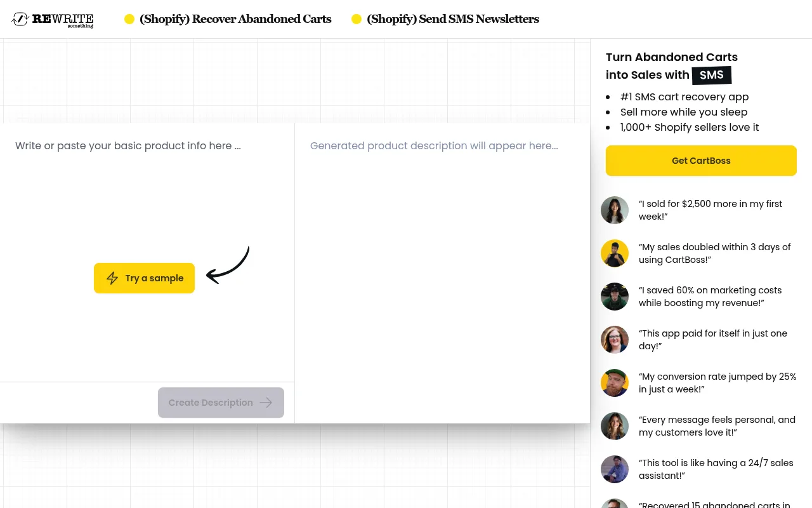This screenshot has height=508, width=812.
Task: Click the Create Description button
Action: point(221,403)
